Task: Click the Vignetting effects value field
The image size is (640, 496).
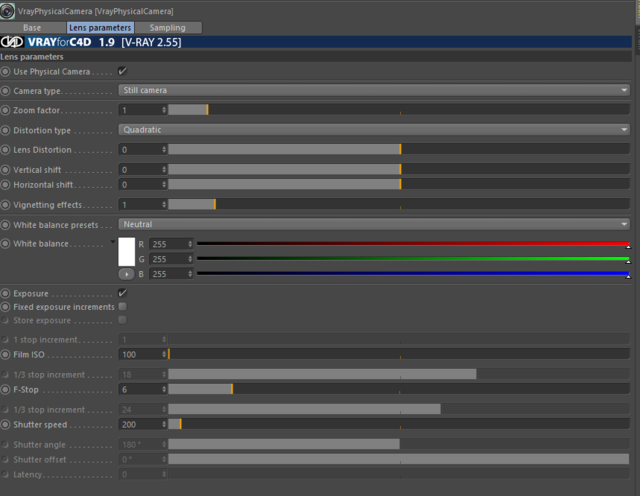Action: (x=140, y=205)
